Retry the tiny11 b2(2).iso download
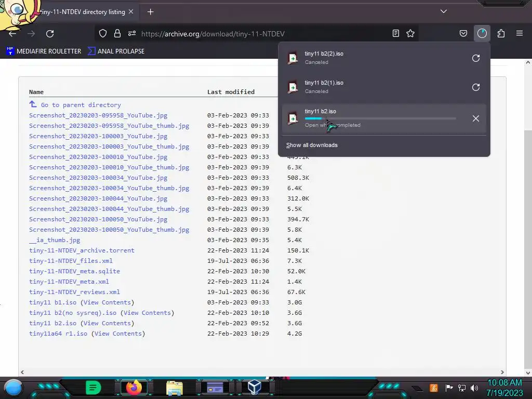Screen dimensions: 532x399 pos(476,58)
